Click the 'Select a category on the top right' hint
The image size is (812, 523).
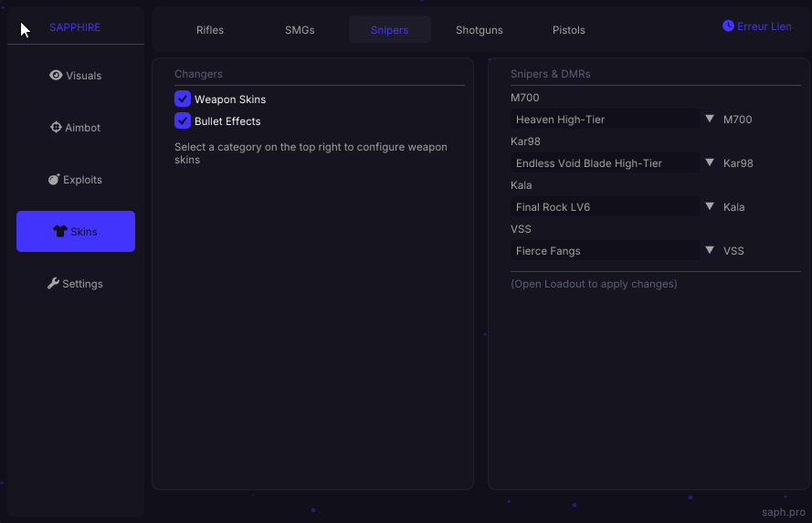[x=311, y=153]
